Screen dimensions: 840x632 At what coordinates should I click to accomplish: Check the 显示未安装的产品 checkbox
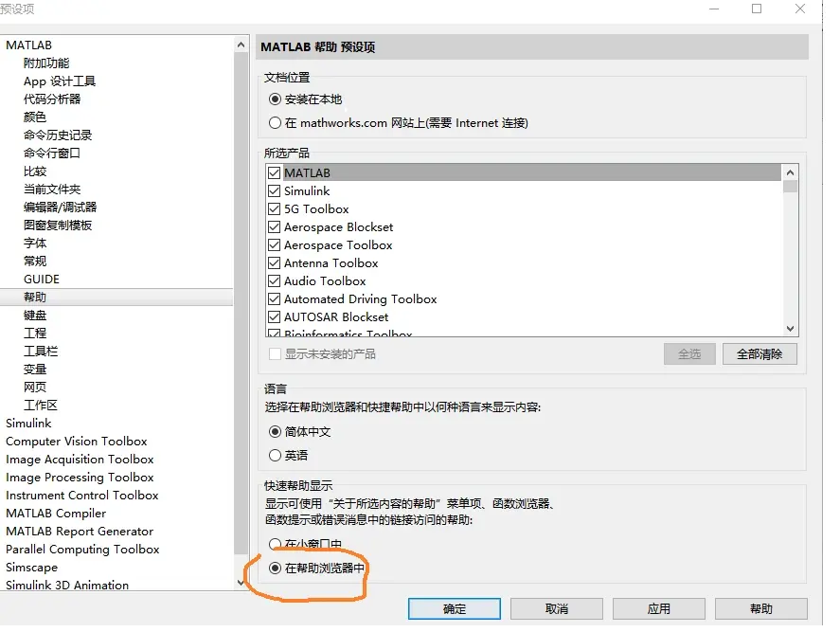tap(275, 353)
